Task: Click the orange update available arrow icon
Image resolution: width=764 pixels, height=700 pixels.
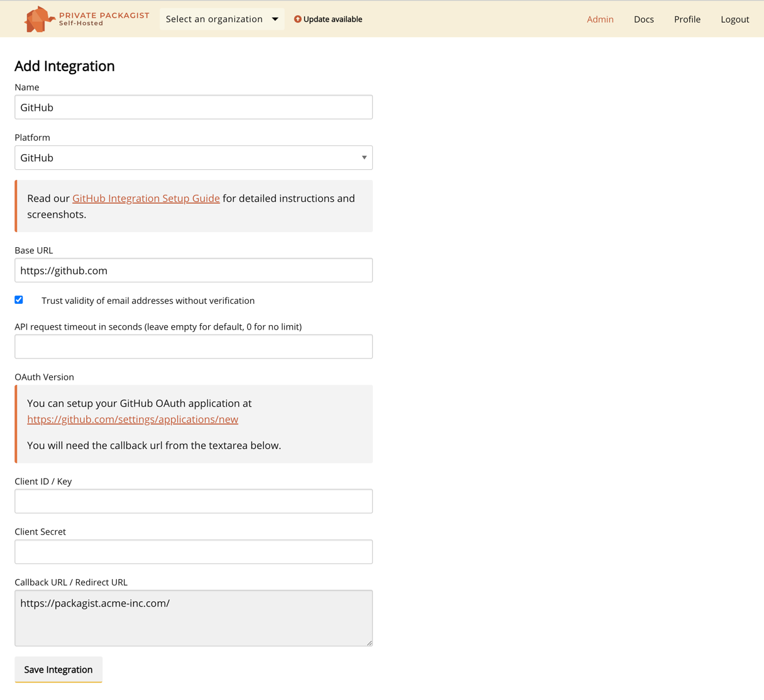Action: tap(297, 19)
